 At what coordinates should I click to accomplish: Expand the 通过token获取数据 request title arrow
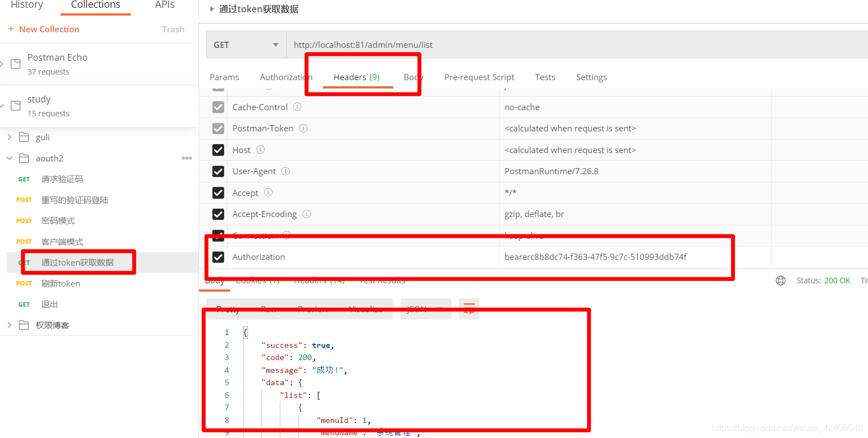212,9
